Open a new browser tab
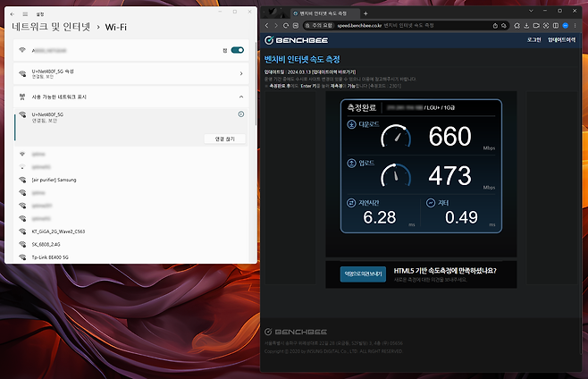This screenshot has height=379, width=588. tap(365, 13)
